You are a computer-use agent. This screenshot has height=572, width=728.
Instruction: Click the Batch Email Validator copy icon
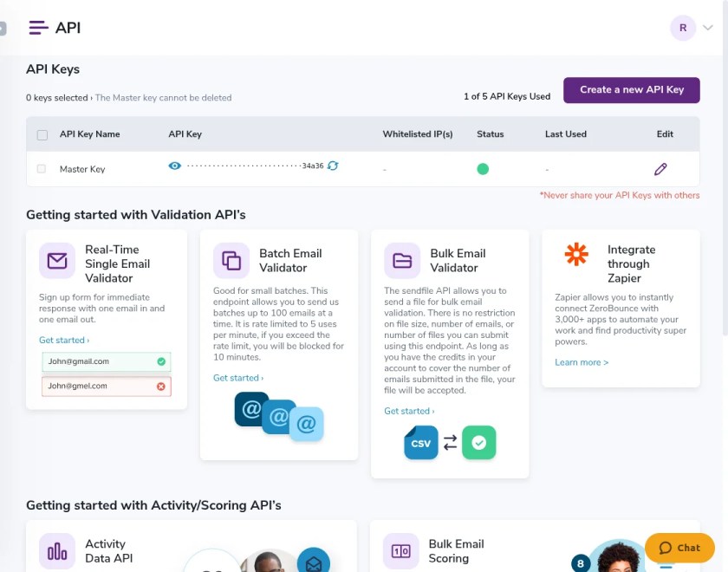click(231, 261)
